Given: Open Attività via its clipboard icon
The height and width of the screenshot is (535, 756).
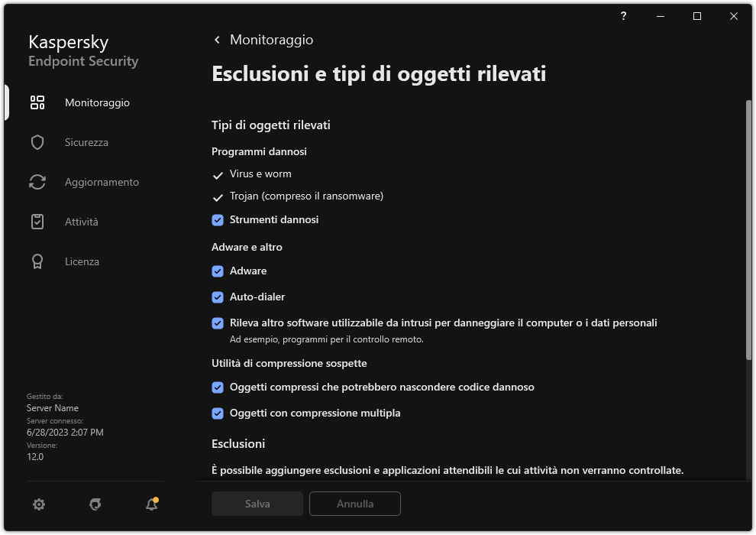Looking at the screenshot, I should (37, 222).
